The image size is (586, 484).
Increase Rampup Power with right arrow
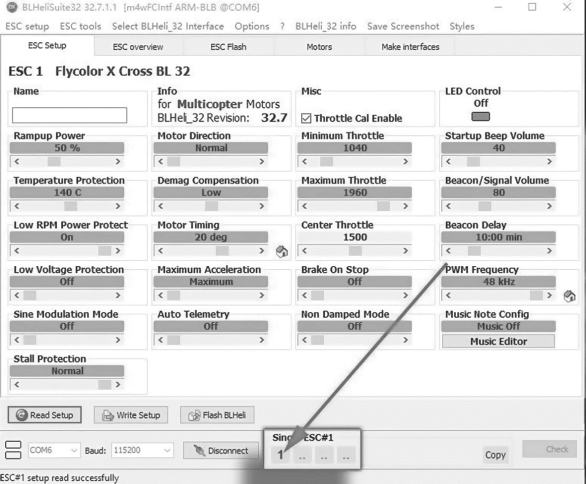coord(118,161)
